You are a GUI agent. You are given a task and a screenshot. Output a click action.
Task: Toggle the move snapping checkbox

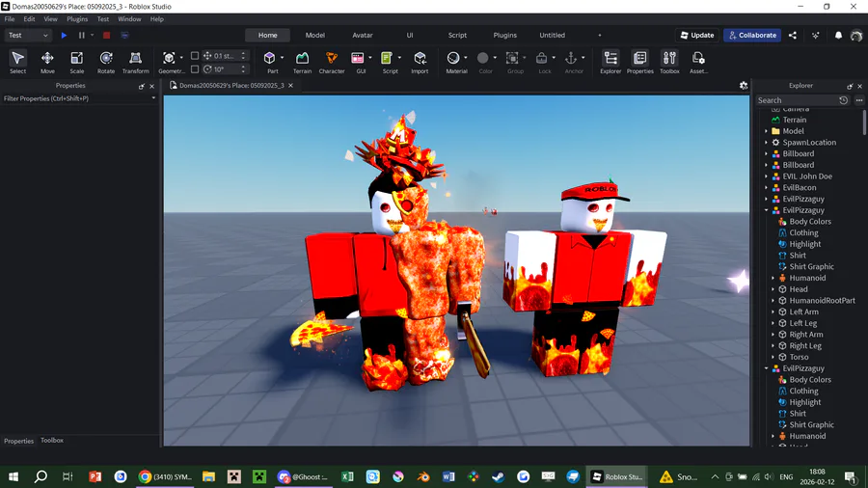click(x=195, y=55)
